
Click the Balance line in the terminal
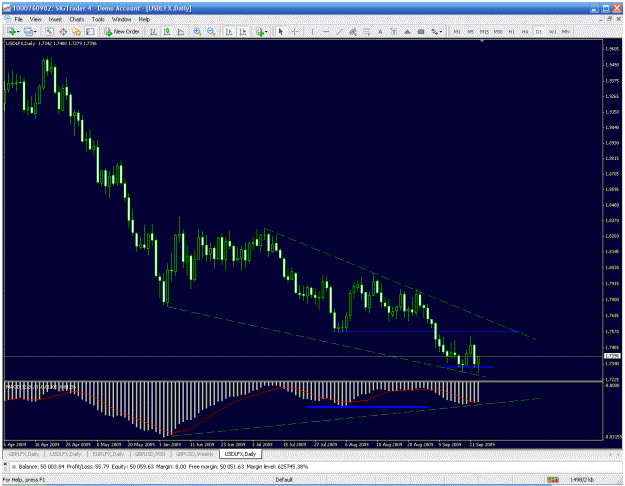point(159,467)
